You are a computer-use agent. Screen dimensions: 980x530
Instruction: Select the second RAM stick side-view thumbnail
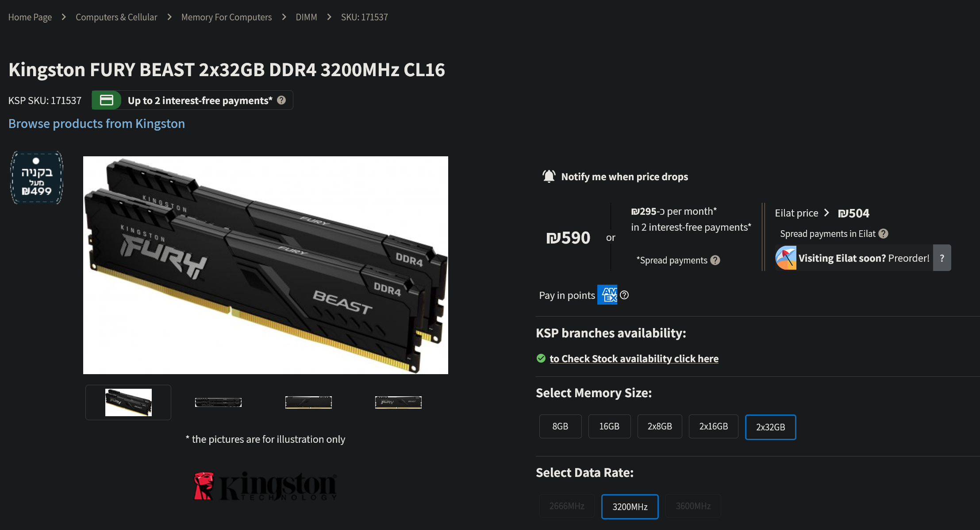click(x=218, y=402)
